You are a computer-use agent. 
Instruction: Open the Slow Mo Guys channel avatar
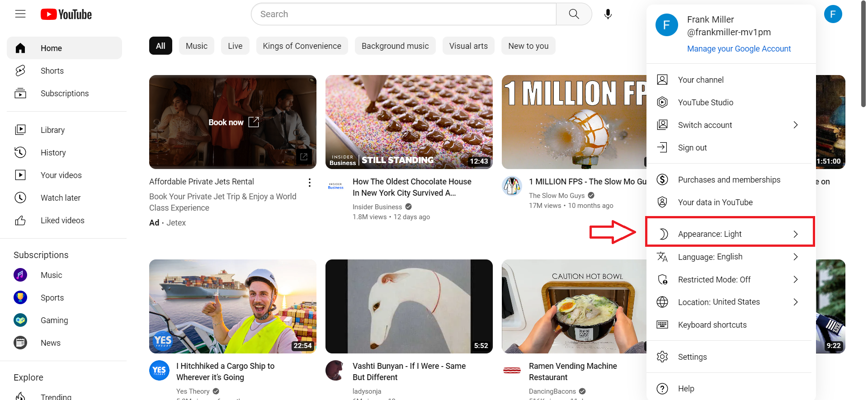click(512, 186)
